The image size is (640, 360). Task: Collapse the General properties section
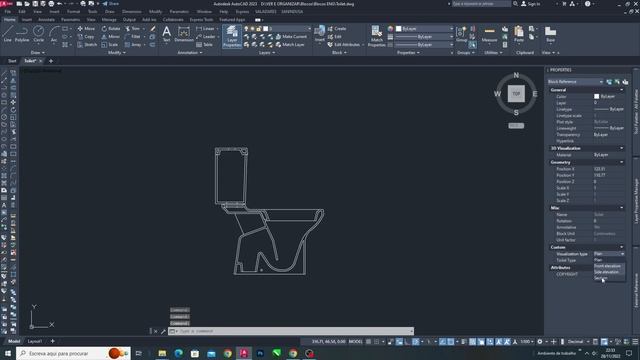(x=622, y=90)
